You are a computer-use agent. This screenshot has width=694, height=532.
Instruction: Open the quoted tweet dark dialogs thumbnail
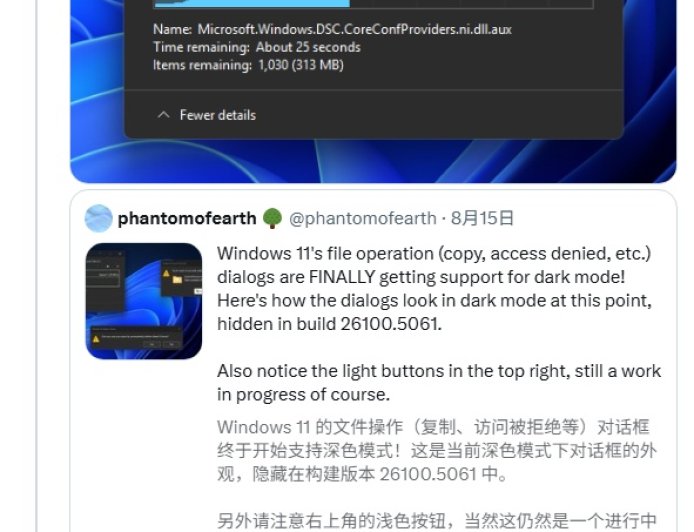click(144, 301)
